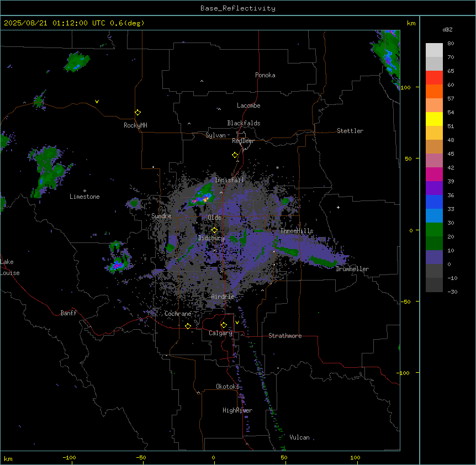Click the yellow 54 dBZ legend swatch
Viewport: 476px width, 465px height.
[x=434, y=119]
